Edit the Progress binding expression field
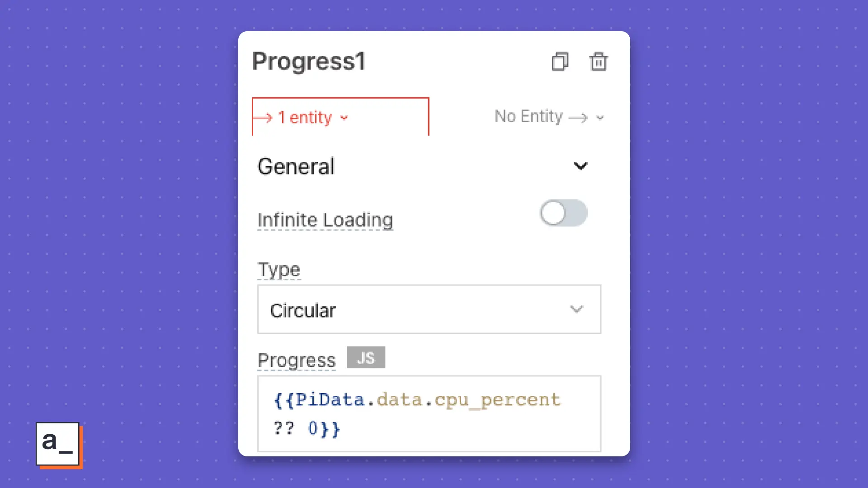The width and height of the screenshot is (868, 488). pyautogui.click(x=429, y=413)
